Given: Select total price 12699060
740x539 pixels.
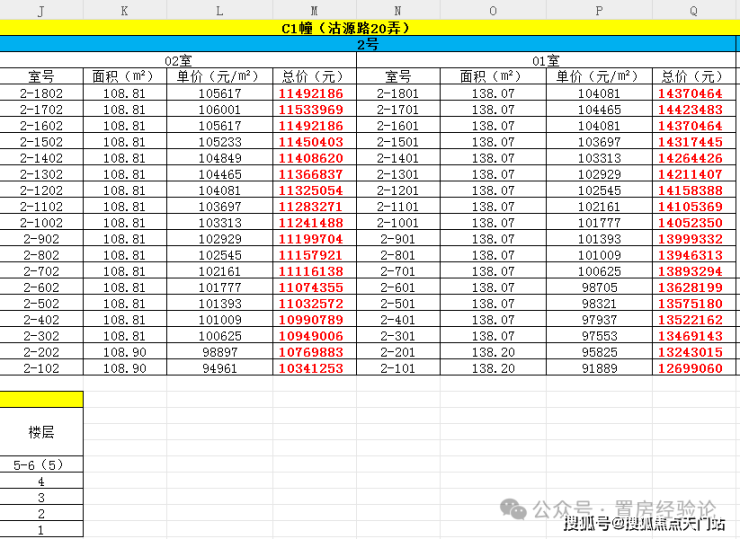Looking at the screenshot, I should [x=694, y=368].
